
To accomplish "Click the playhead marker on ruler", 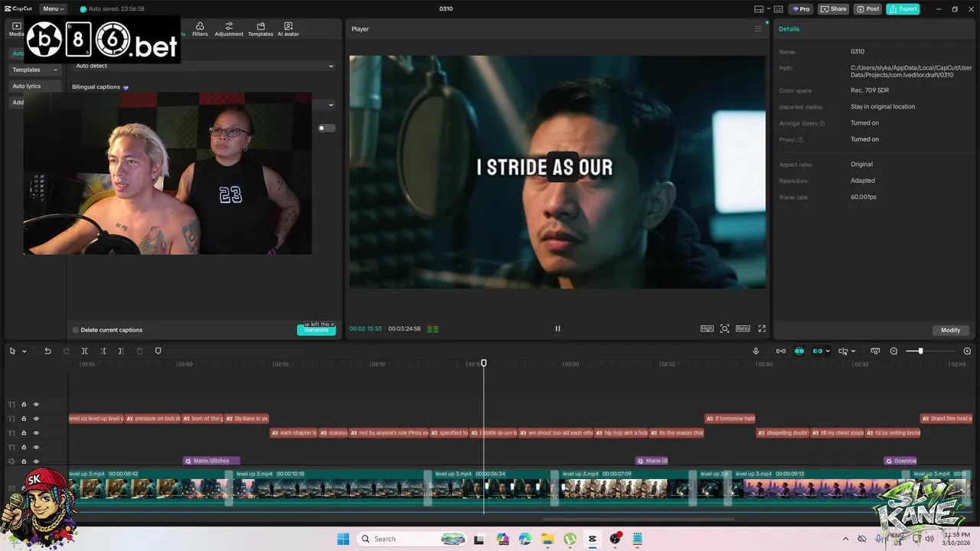I will coord(483,363).
